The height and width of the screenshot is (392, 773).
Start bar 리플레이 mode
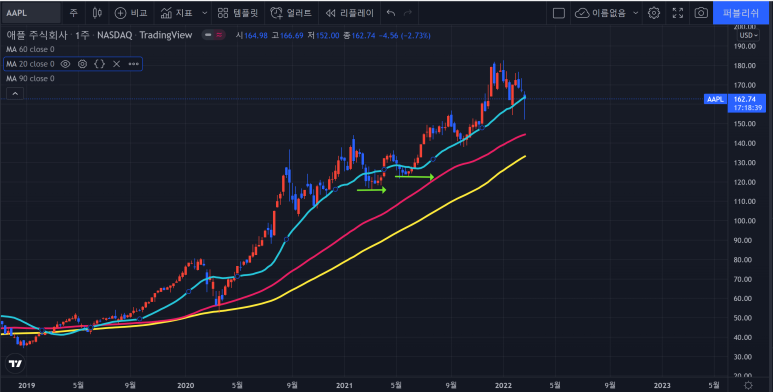pos(350,13)
